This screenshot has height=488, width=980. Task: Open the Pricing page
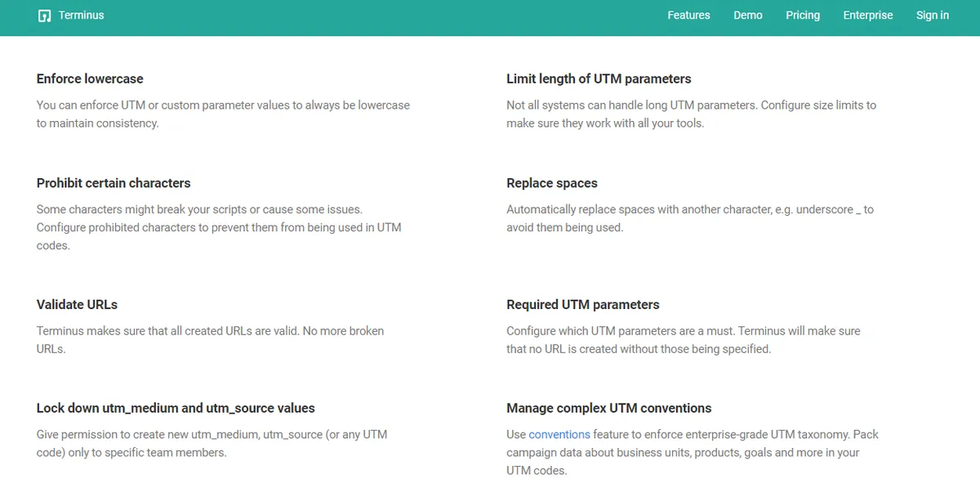click(x=803, y=15)
